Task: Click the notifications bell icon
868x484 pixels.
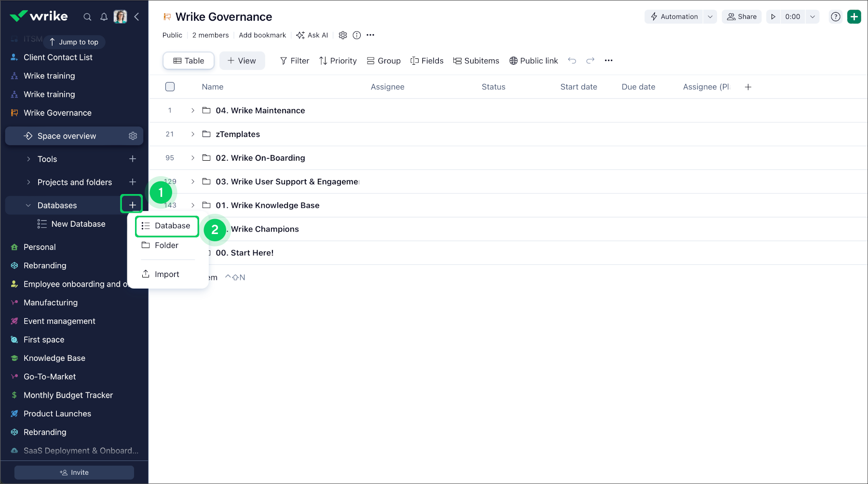Action: (104, 16)
